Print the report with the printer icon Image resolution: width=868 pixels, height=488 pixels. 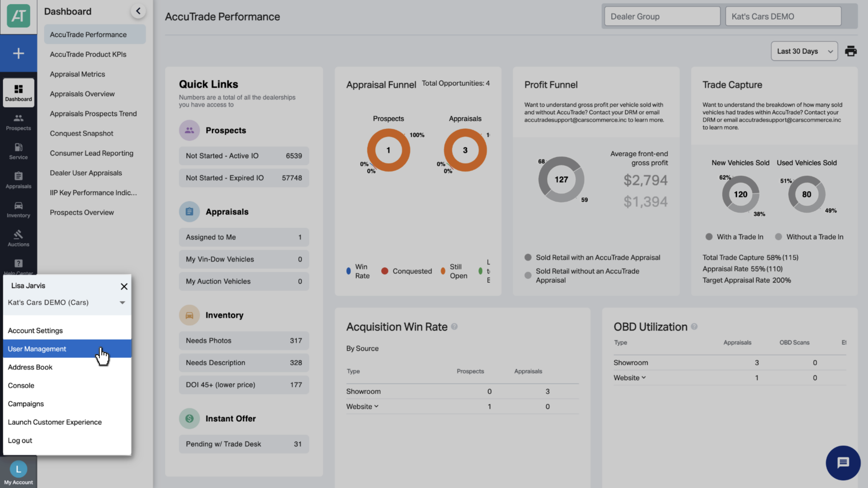tap(850, 51)
